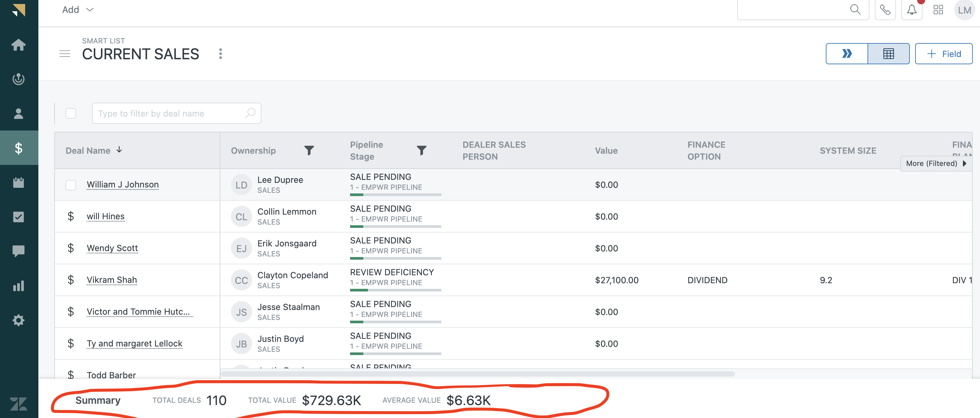Open the Ownership column filter

pyautogui.click(x=309, y=150)
